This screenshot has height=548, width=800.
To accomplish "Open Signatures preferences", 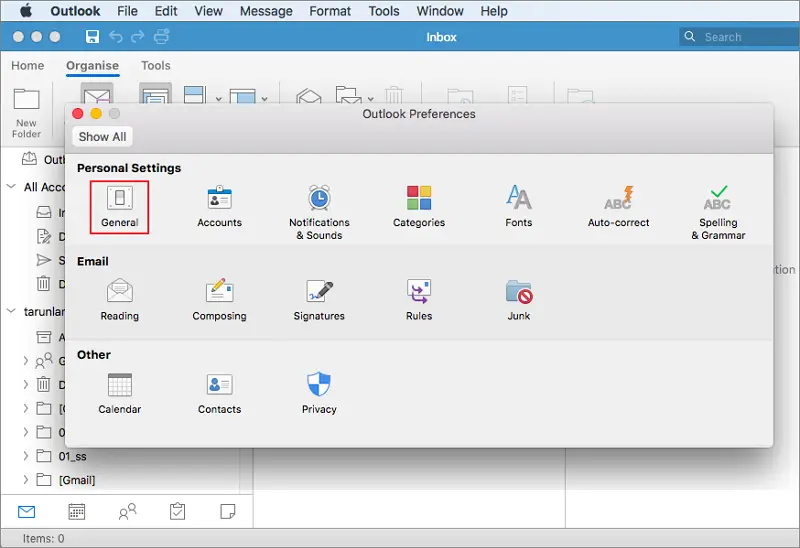I will point(319,300).
